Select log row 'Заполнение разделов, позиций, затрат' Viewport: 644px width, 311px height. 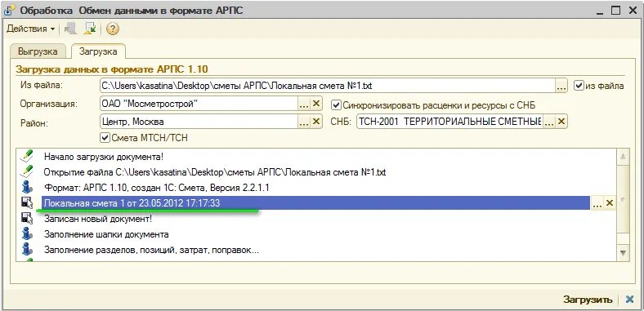click(316, 250)
